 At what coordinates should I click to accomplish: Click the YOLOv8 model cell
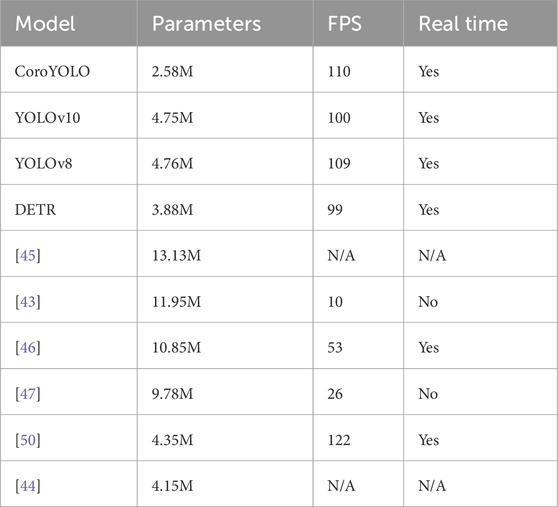69,162
